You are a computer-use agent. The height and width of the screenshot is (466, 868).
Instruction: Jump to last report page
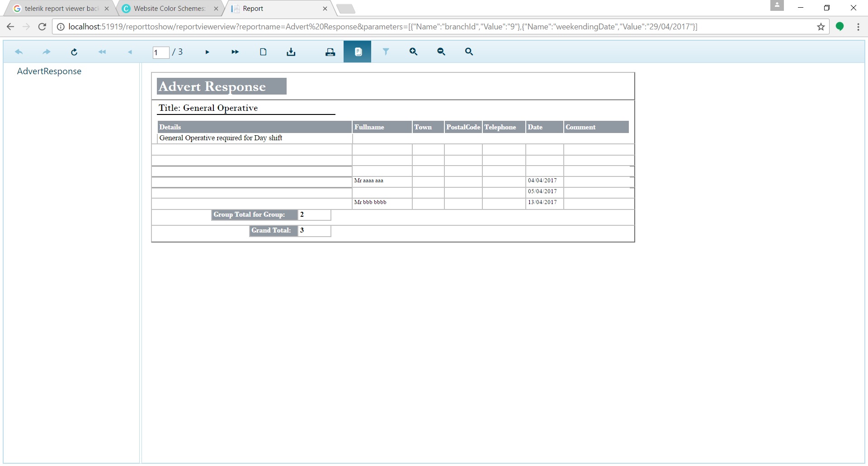(x=235, y=52)
